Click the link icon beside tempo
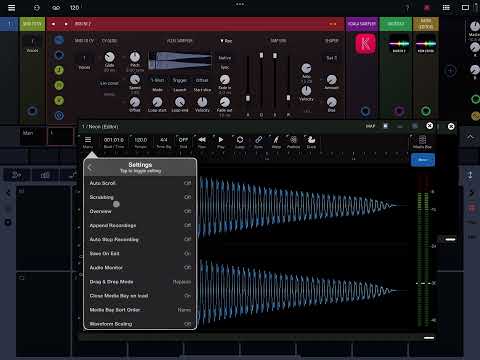 pyautogui.click(x=56, y=7)
